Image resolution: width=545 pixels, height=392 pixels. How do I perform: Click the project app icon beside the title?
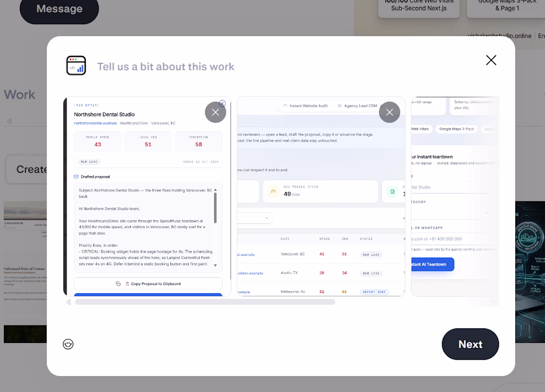coord(76,66)
